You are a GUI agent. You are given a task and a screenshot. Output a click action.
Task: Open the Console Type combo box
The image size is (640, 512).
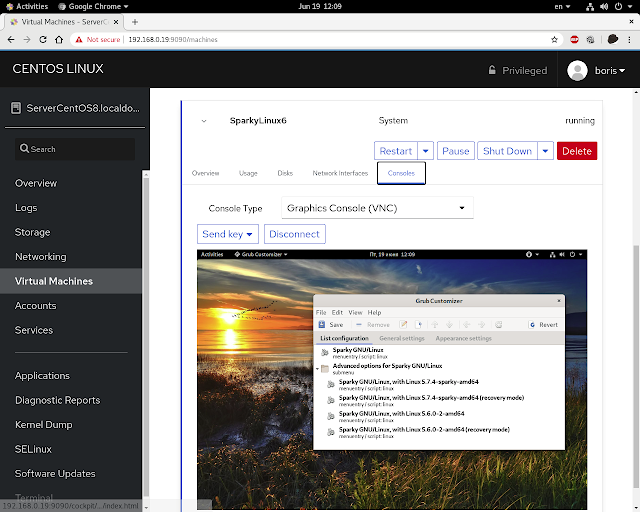[x=377, y=208]
